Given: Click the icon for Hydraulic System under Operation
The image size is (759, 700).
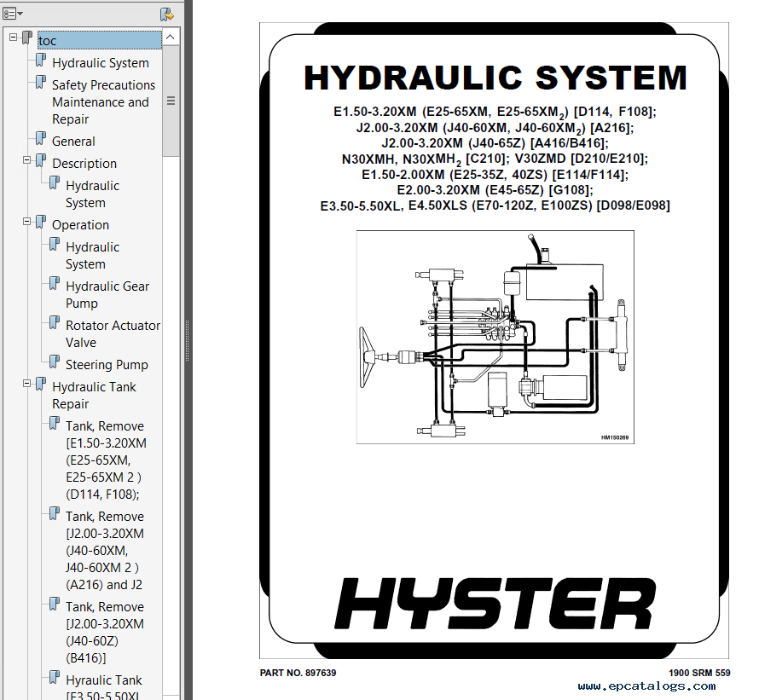Looking at the screenshot, I should [x=55, y=244].
